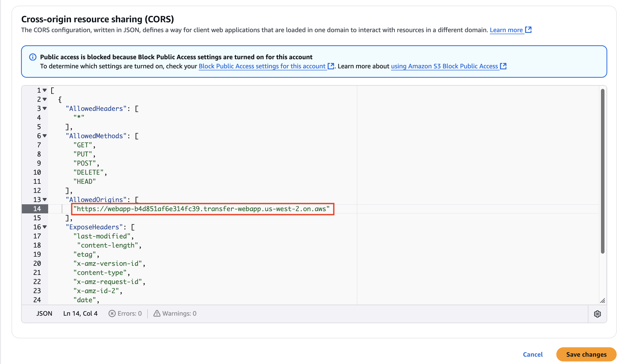This screenshot has width=624, height=364.
Task: Click the Save changes button
Action: coord(586,354)
